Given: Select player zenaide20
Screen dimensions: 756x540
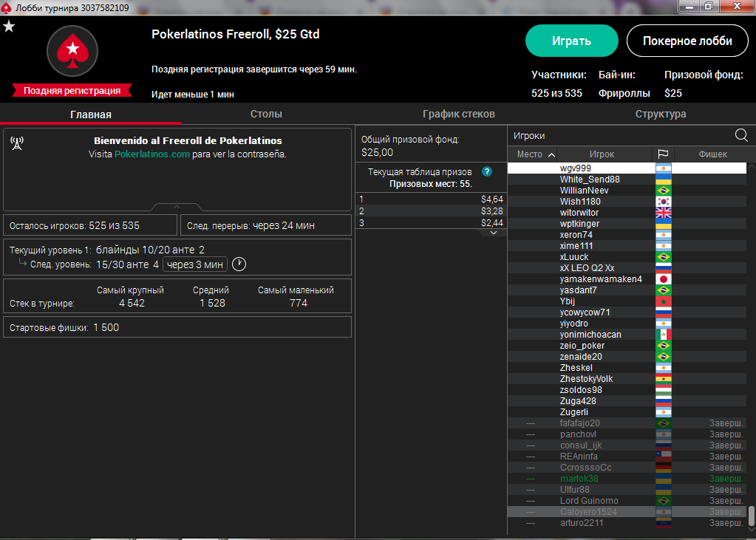Looking at the screenshot, I should pyautogui.click(x=627, y=357).
